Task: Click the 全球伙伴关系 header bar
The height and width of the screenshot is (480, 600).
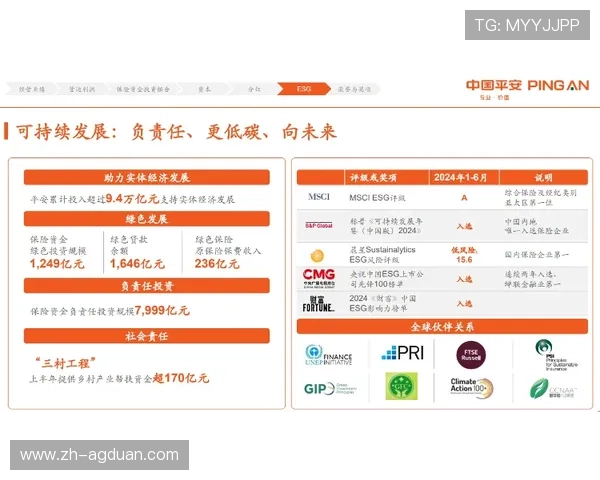Action: click(x=442, y=327)
